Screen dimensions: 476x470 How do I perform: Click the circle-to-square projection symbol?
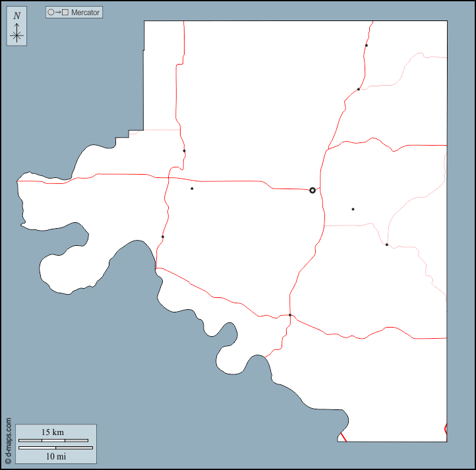tap(58, 13)
